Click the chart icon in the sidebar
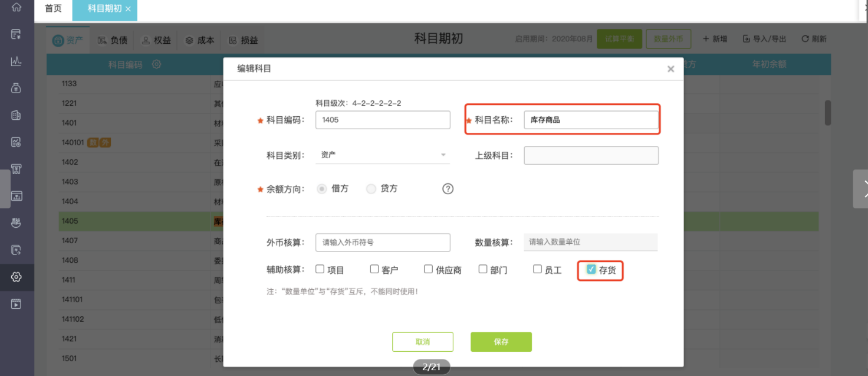Image resolution: width=868 pixels, height=376 pixels. [x=17, y=61]
